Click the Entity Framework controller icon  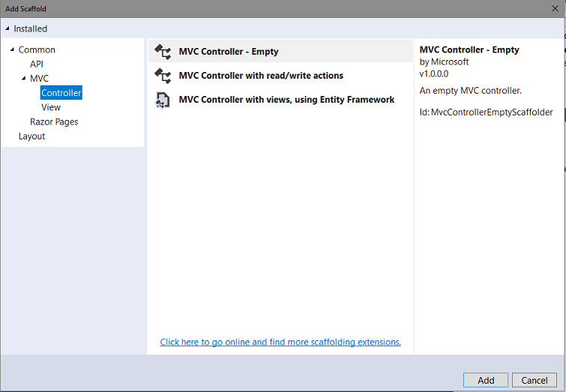click(163, 100)
